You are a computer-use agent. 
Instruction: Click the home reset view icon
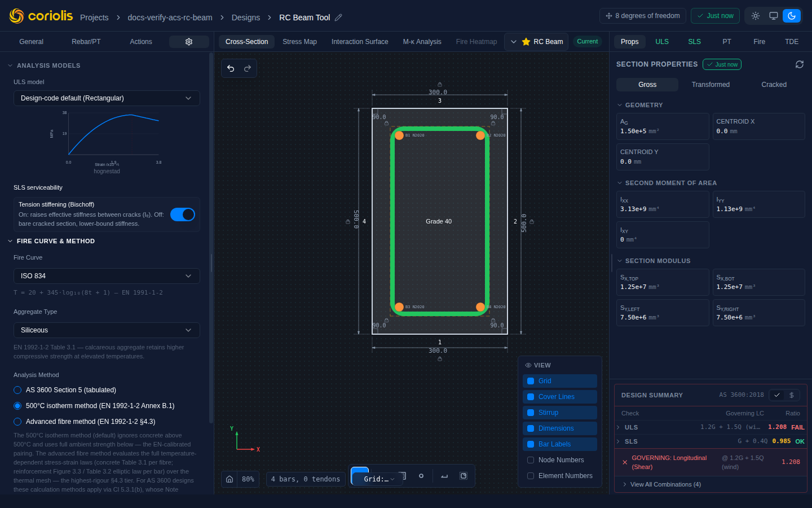pyautogui.click(x=230, y=479)
